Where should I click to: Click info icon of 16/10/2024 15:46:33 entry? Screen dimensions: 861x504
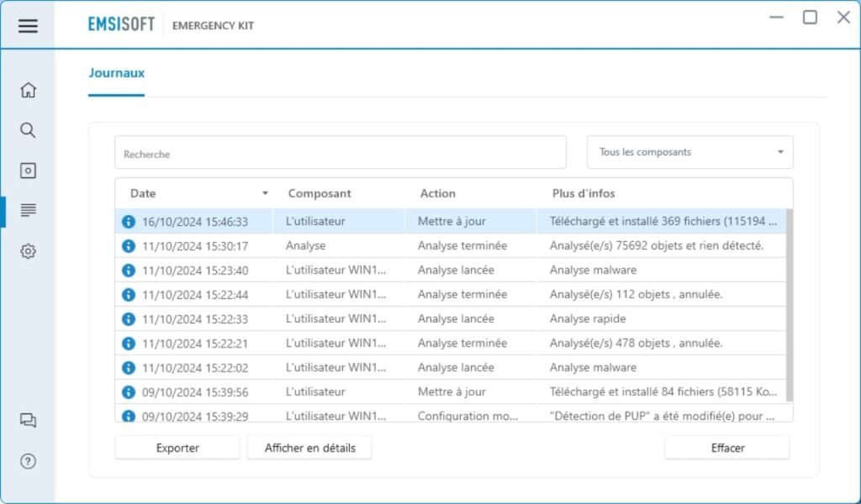[x=129, y=222]
